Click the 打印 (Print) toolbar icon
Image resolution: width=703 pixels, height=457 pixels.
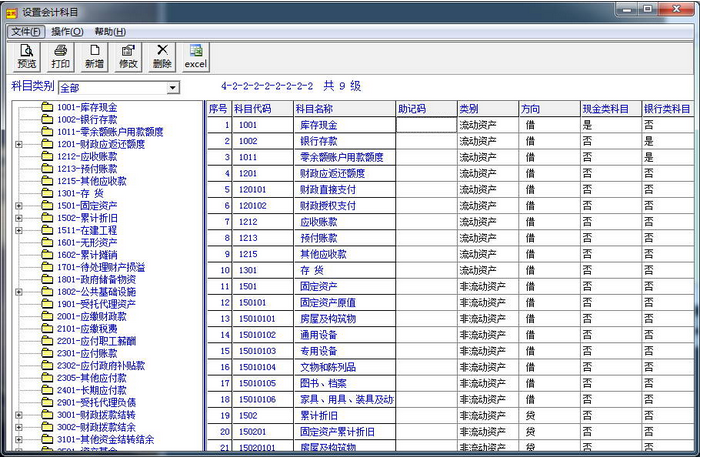coord(60,56)
